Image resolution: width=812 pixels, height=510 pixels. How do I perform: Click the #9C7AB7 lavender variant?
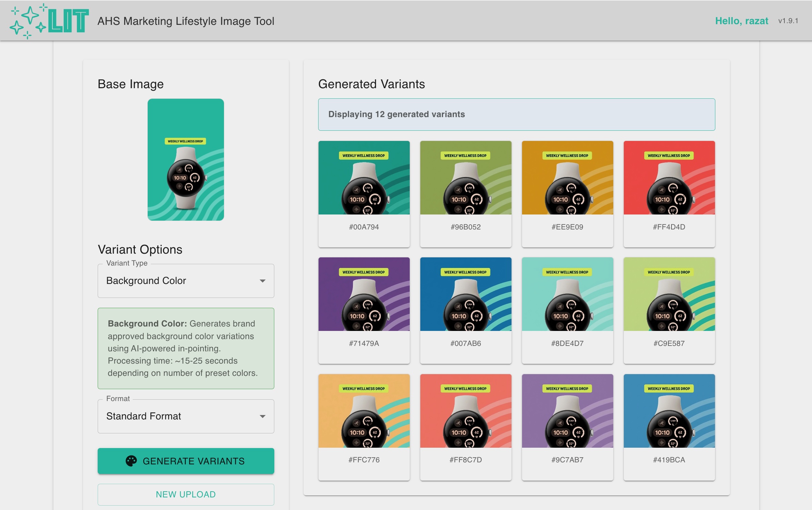pos(567,411)
